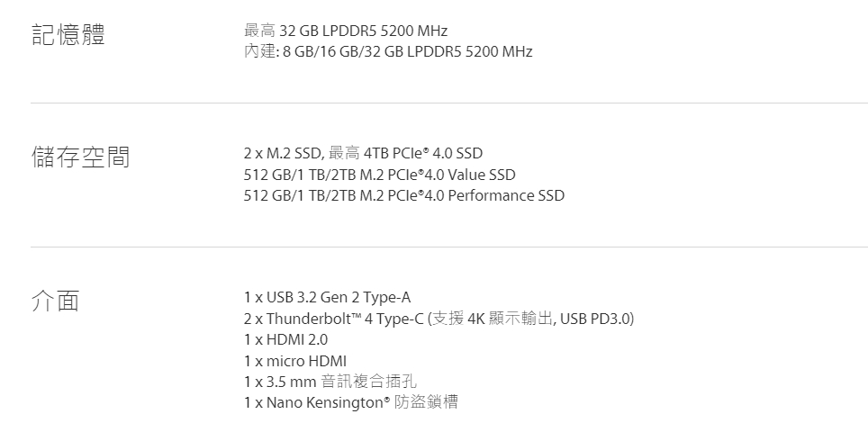Click the 5200 MHz text in first memory line
868x441 pixels.
pos(414,31)
